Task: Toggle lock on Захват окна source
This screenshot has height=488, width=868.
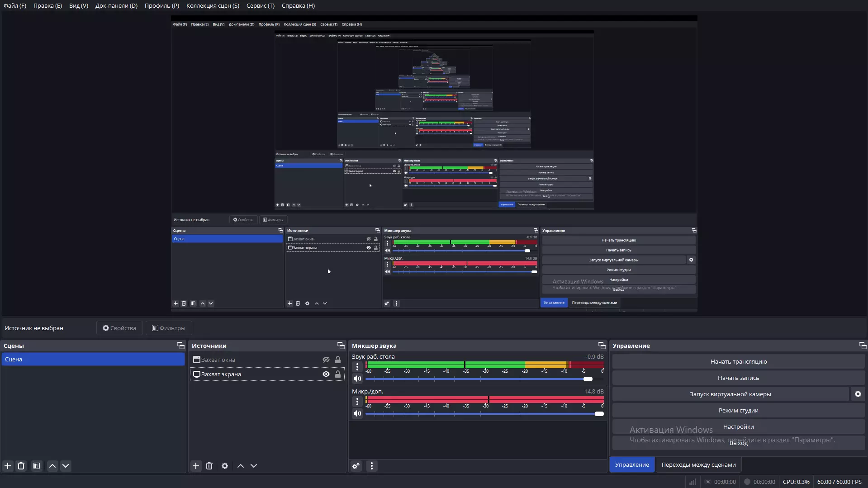Action: (x=338, y=360)
